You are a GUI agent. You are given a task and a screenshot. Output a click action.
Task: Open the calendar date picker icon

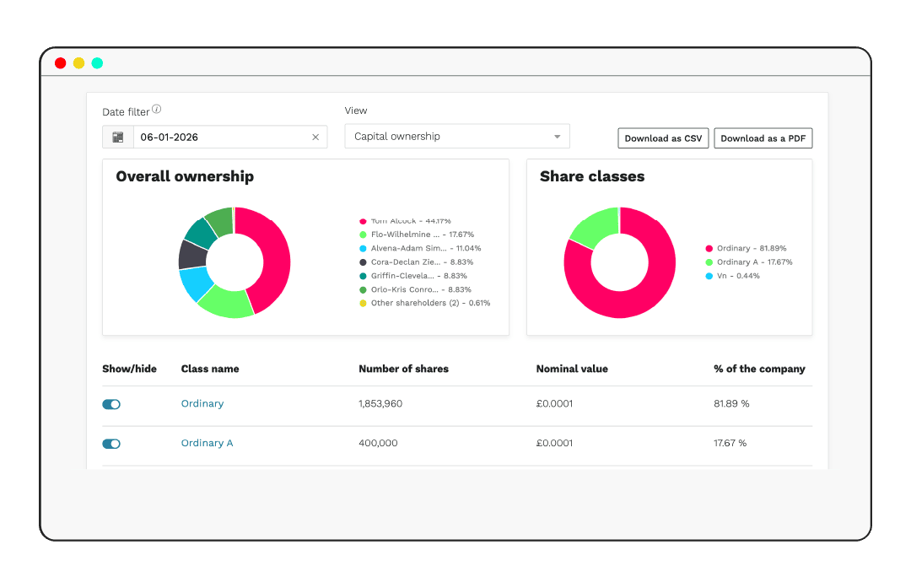click(x=118, y=137)
